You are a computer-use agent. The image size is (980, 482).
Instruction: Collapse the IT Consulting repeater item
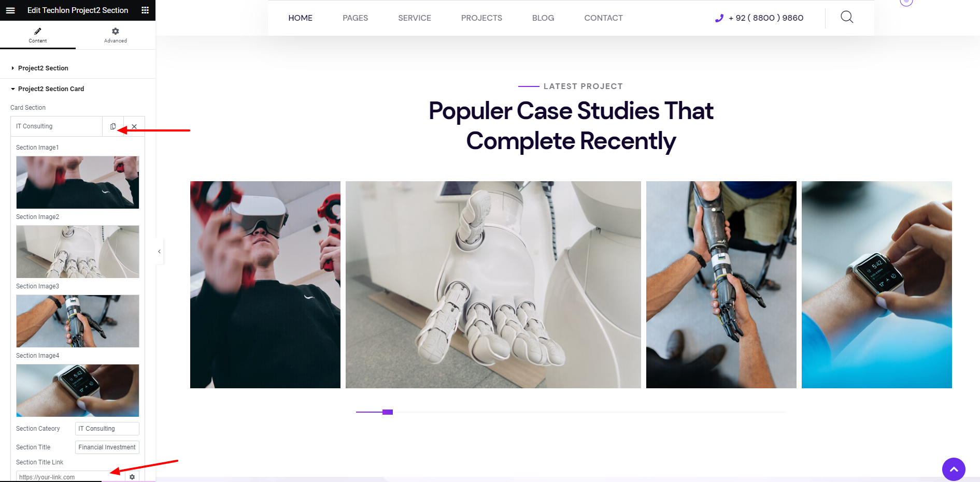tap(56, 126)
